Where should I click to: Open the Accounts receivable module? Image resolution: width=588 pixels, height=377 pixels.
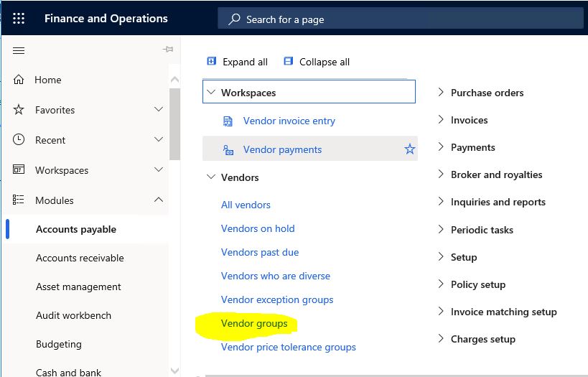coord(80,258)
